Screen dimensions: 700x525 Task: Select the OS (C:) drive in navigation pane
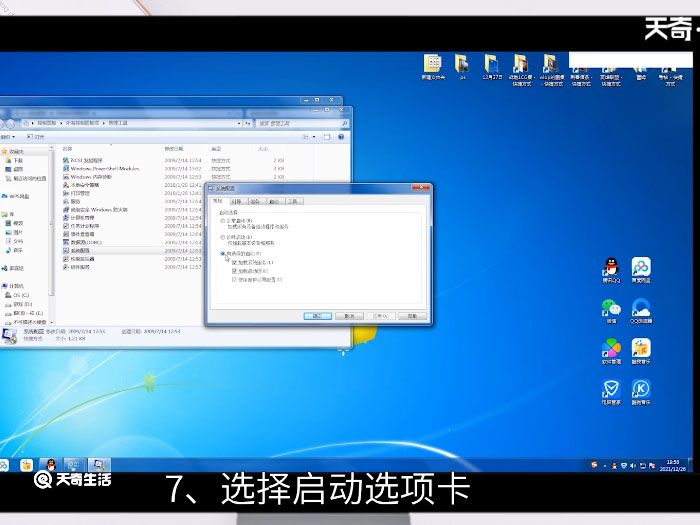[x=17, y=295]
